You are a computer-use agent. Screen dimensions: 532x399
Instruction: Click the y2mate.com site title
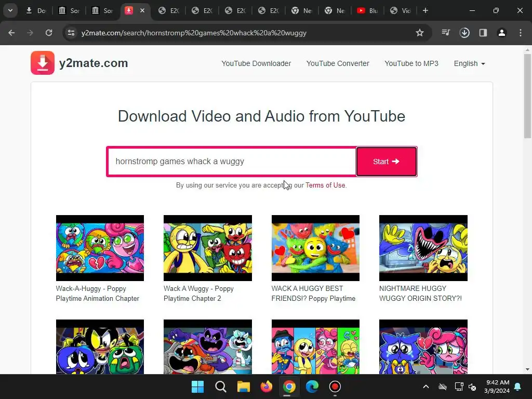click(94, 63)
